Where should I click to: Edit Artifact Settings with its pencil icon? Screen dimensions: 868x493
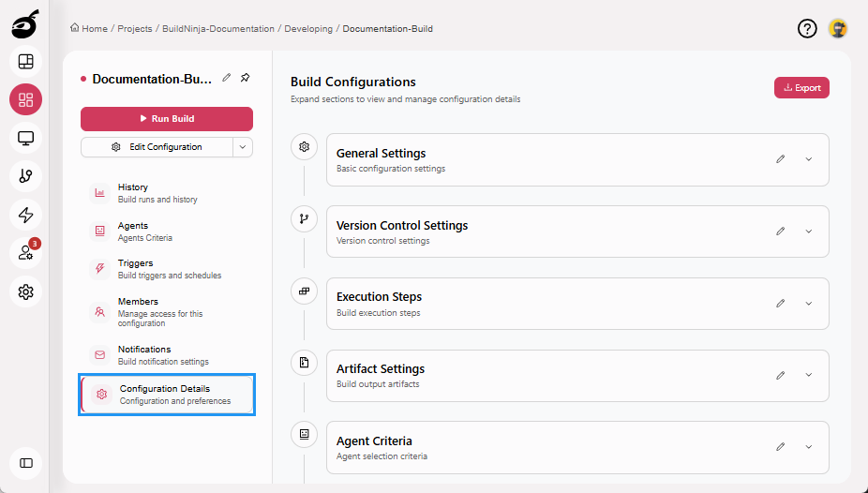coord(781,375)
